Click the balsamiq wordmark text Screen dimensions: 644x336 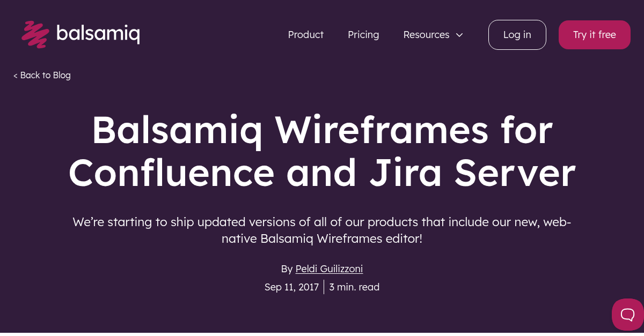point(98,34)
